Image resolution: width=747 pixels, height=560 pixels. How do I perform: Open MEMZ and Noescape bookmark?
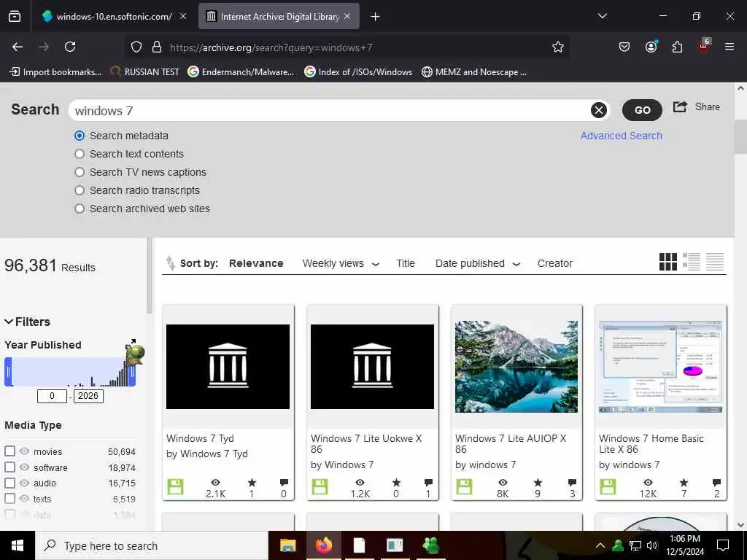pos(474,72)
